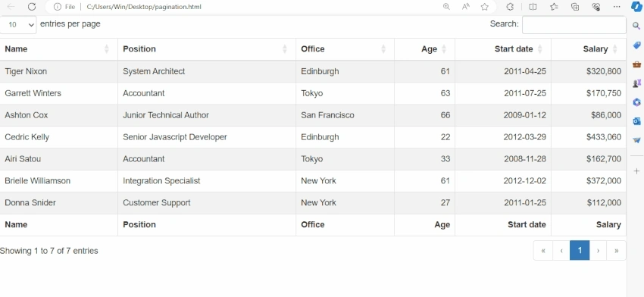The width and height of the screenshot is (644, 297).
Task: Click start date 2009-01-12
Action: pyautogui.click(x=525, y=115)
